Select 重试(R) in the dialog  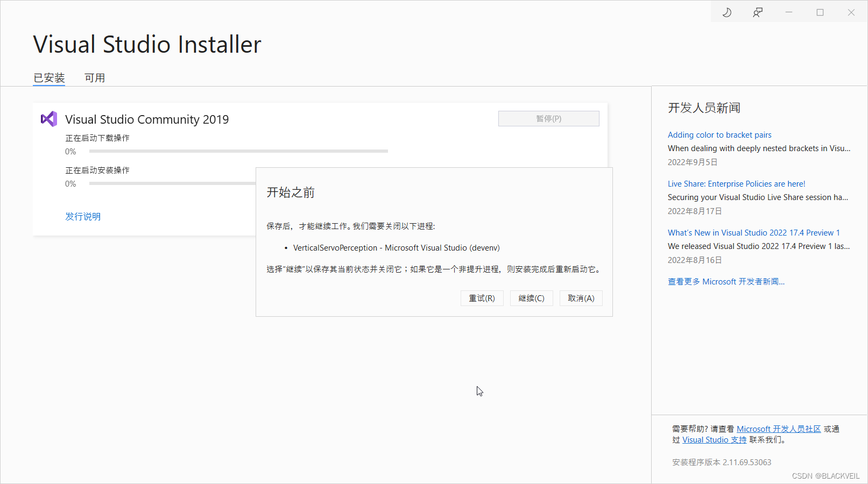(482, 298)
